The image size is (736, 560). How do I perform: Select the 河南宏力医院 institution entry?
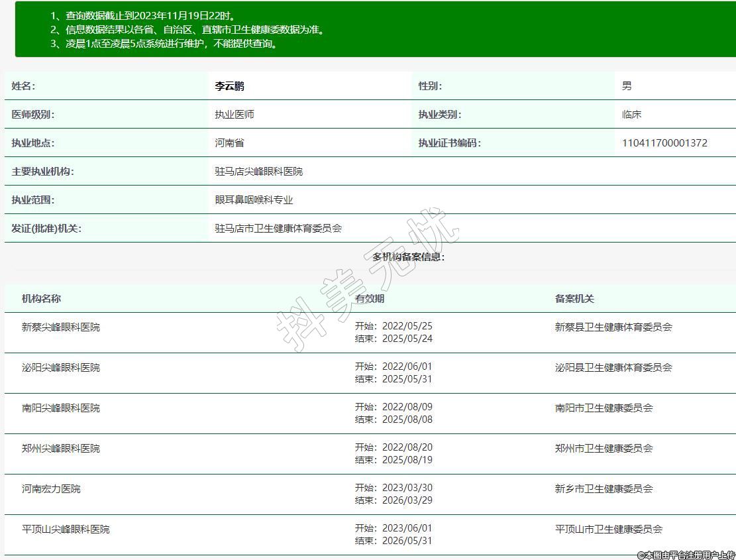51,489
